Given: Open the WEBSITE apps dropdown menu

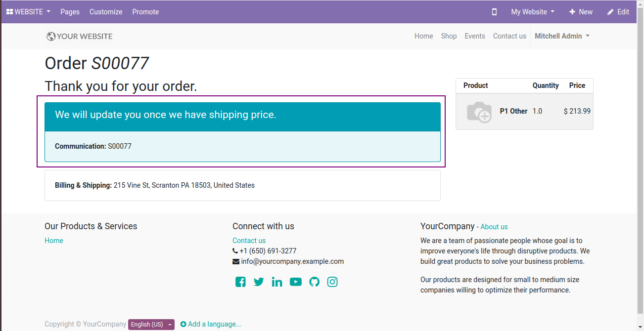Looking at the screenshot, I should 28,12.
